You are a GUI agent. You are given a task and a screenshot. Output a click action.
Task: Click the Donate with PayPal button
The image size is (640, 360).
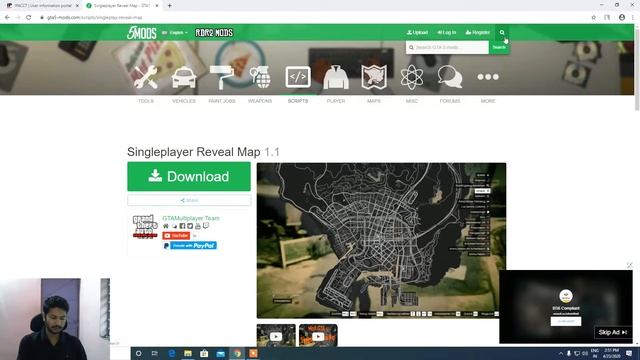(x=190, y=245)
